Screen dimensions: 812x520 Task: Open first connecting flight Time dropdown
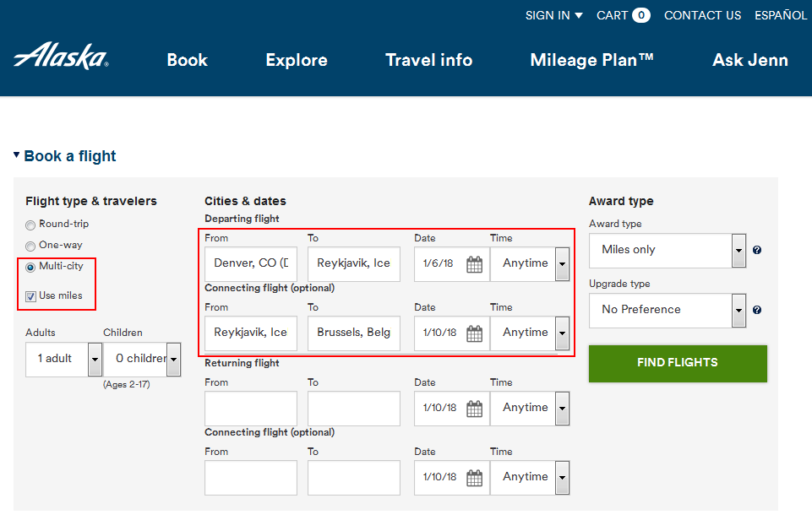click(530, 333)
